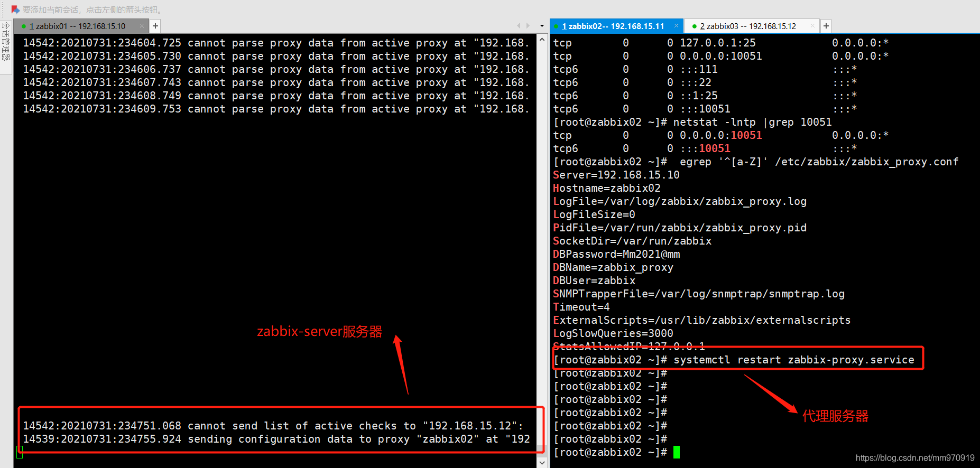Click the 127.0.0.1:25 netstat row

[x=721, y=43]
